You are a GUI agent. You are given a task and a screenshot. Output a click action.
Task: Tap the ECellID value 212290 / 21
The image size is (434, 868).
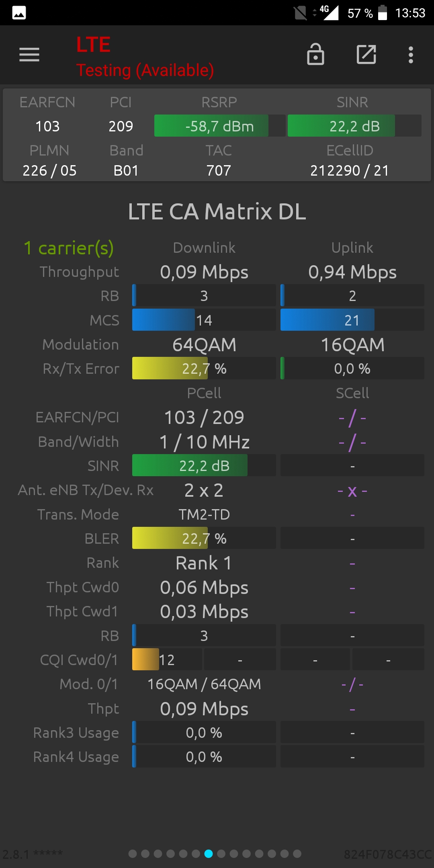(350, 170)
